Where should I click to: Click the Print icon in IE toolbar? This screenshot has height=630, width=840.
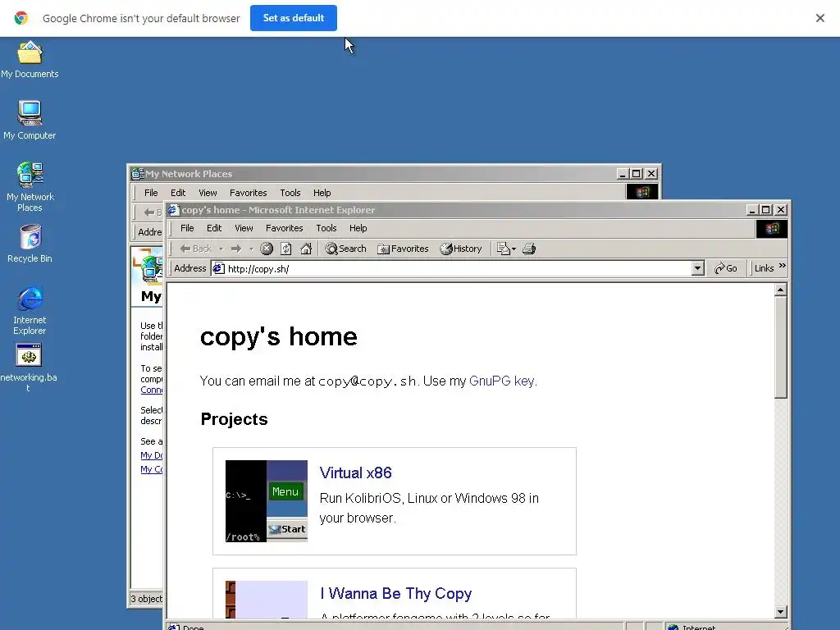529,249
